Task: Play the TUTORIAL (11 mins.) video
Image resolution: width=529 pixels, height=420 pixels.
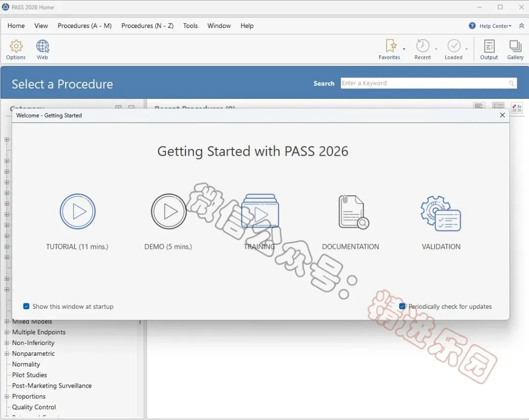Action: [77, 211]
